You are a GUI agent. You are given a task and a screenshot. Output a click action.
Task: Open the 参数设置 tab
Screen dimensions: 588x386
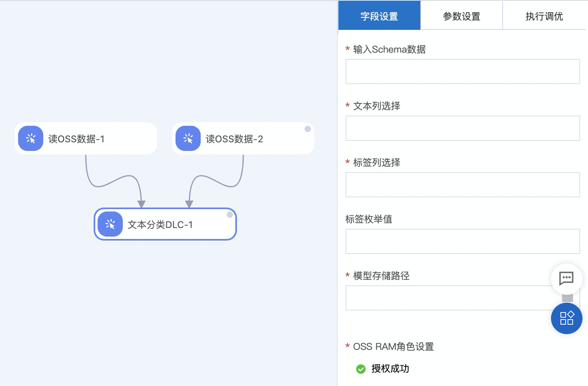(462, 16)
